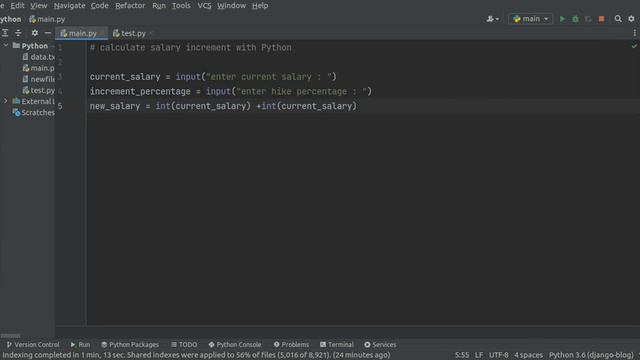Open Version Control tool window
Viewport: 640px width, 360px height.
(x=33, y=344)
